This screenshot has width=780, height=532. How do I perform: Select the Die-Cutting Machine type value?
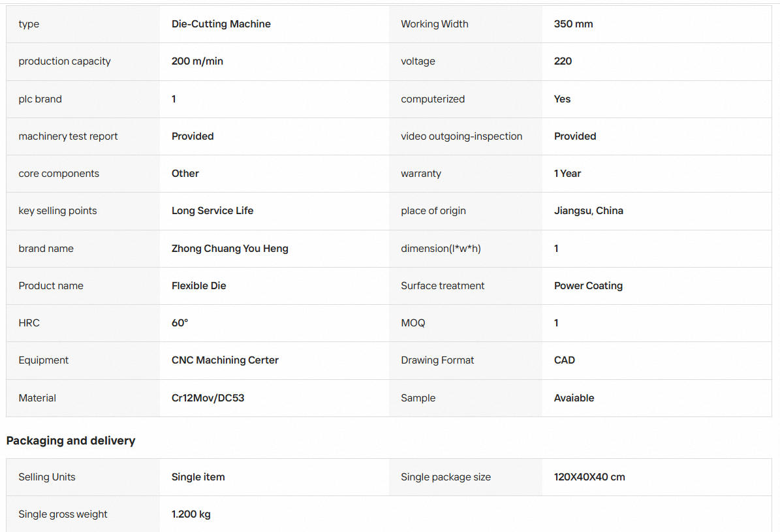[221, 24]
